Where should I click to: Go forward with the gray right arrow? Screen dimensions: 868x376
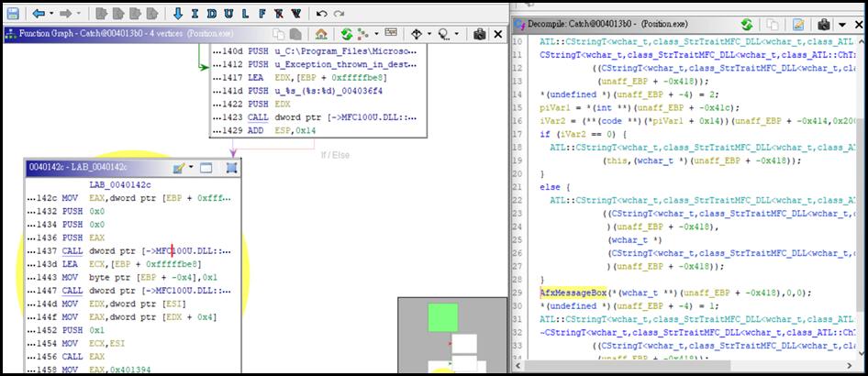tap(66, 13)
